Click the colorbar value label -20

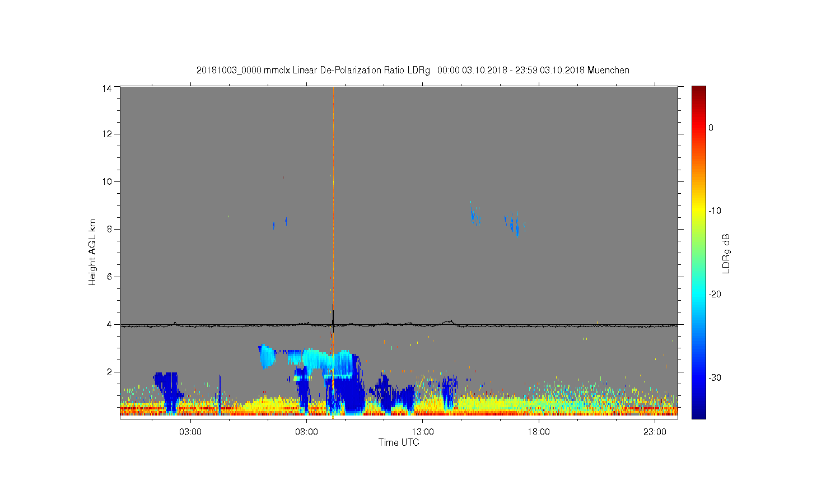click(715, 295)
